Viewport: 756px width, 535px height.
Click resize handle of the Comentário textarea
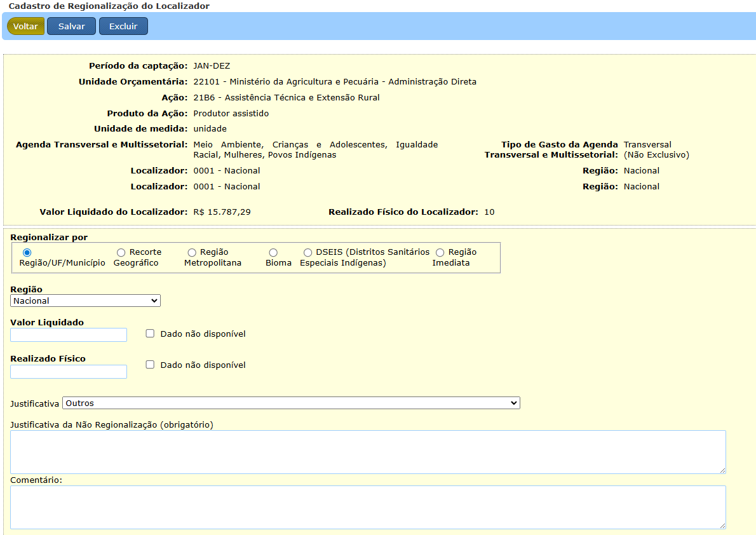(722, 526)
